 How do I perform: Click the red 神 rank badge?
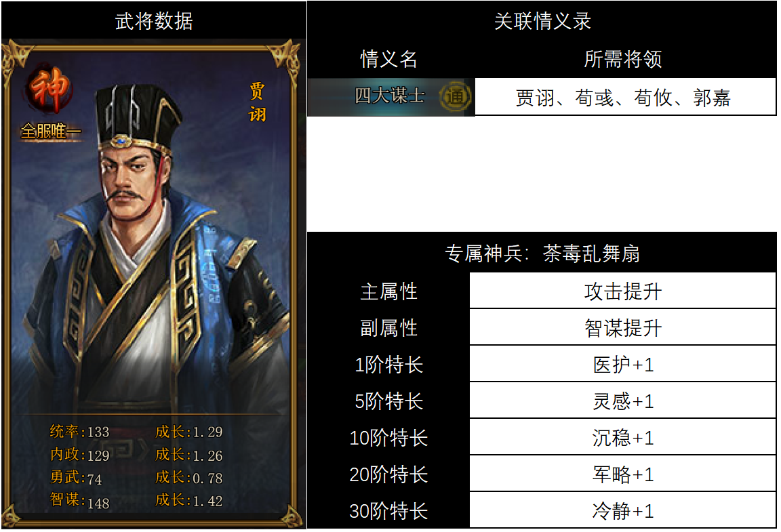(49, 89)
